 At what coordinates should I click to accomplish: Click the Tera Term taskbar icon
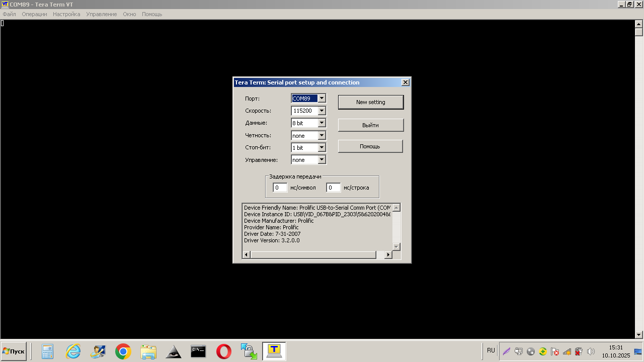pyautogui.click(x=274, y=351)
